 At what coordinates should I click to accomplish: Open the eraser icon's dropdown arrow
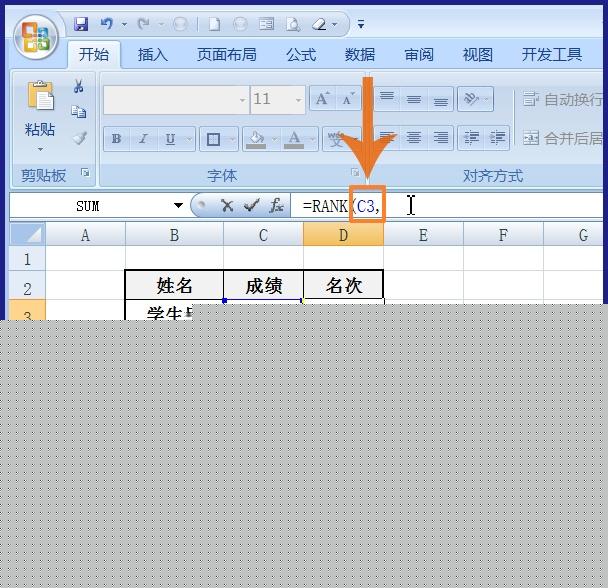coord(335,25)
